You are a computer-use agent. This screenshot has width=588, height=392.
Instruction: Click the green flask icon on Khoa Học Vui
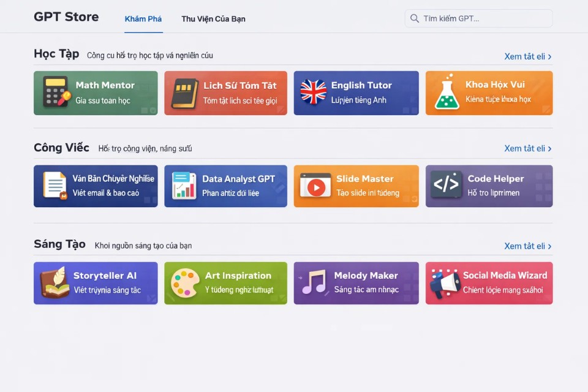447,93
